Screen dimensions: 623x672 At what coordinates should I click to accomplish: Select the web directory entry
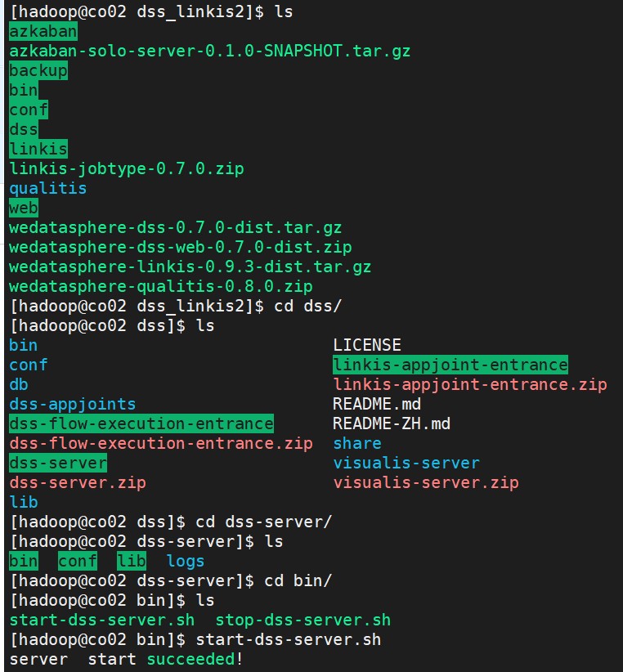(x=24, y=208)
